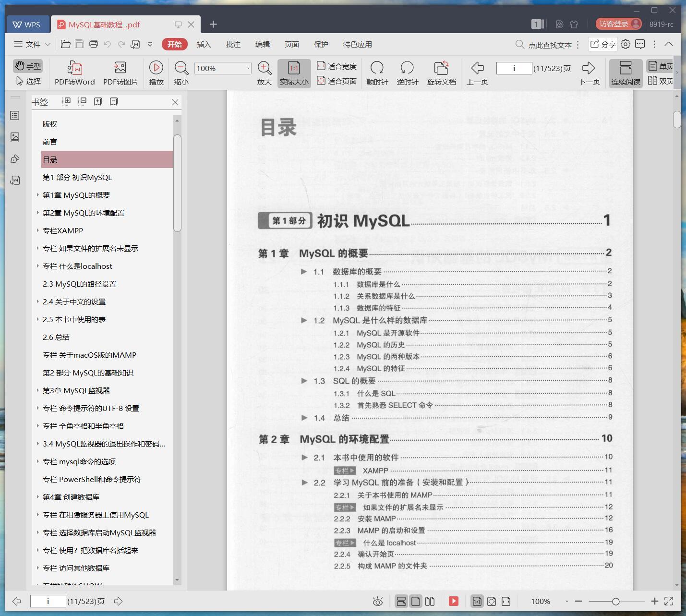Click the expand all bookmarks icon

[x=67, y=101]
